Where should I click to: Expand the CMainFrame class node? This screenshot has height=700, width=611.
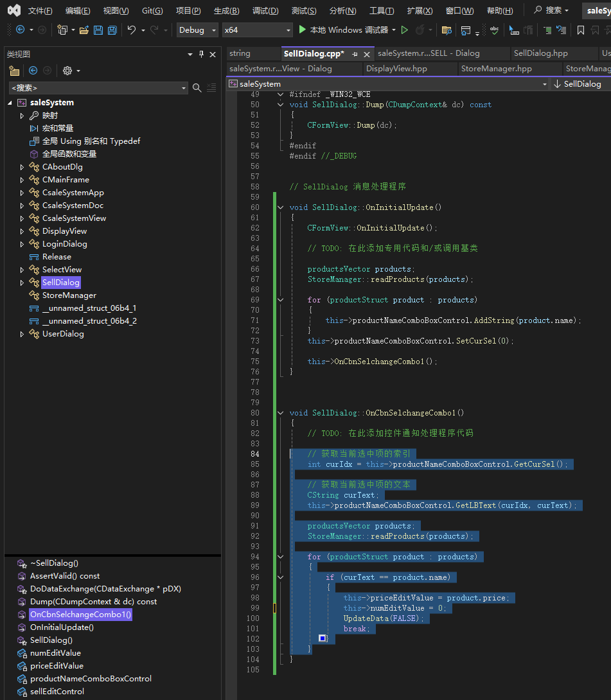[22, 180]
